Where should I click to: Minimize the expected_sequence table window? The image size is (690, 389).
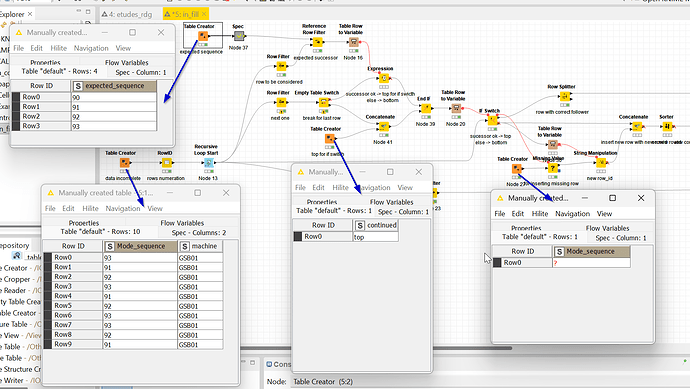pyautogui.click(x=105, y=32)
